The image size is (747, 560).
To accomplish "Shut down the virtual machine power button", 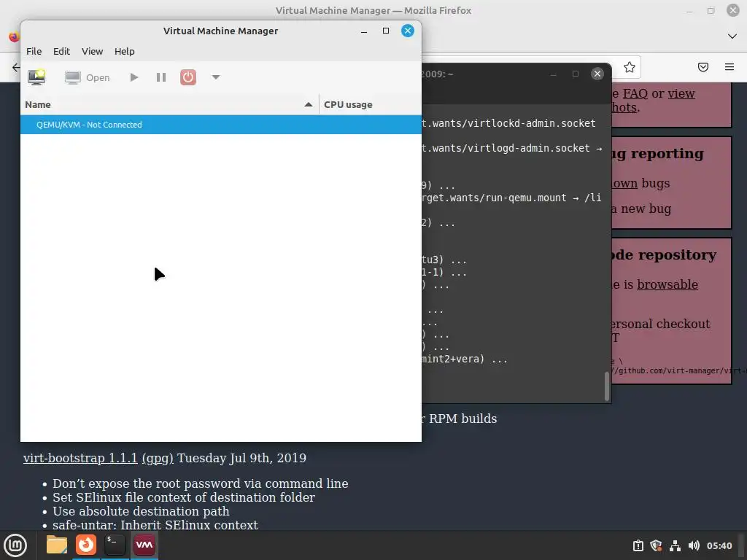I will (188, 77).
